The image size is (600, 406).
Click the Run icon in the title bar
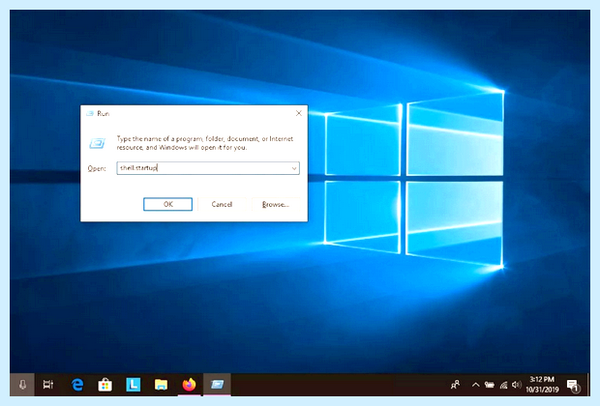pos(90,114)
